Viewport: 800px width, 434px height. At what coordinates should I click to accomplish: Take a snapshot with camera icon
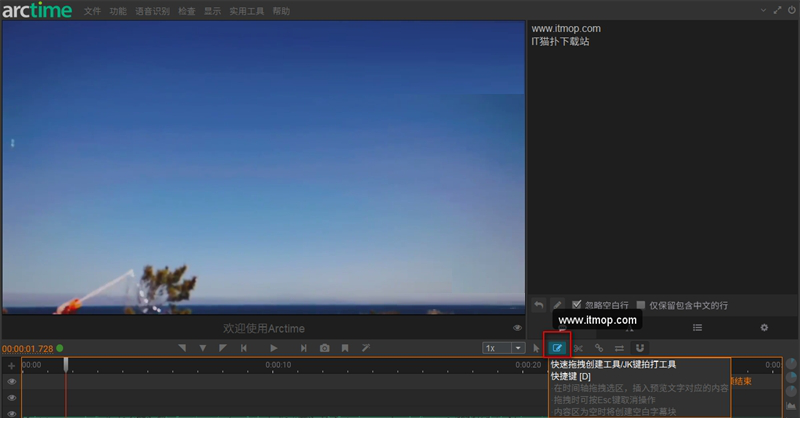tap(324, 348)
